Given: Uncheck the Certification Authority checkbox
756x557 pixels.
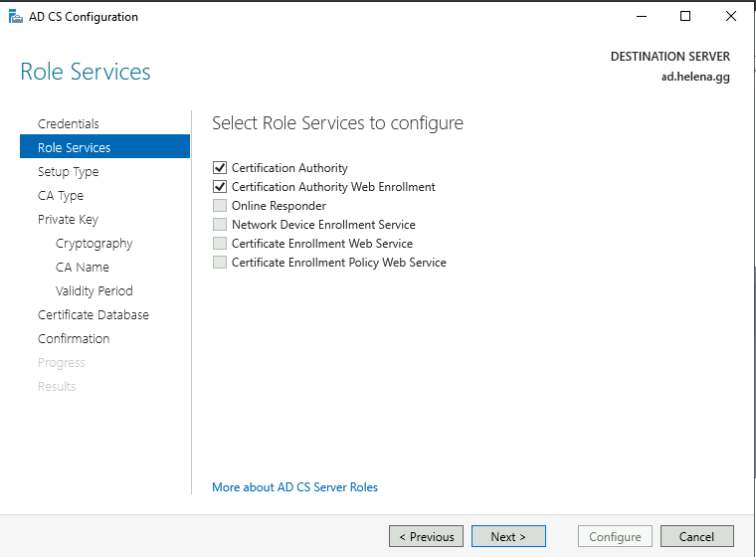Looking at the screenshot, I should [x=220, y=168].
